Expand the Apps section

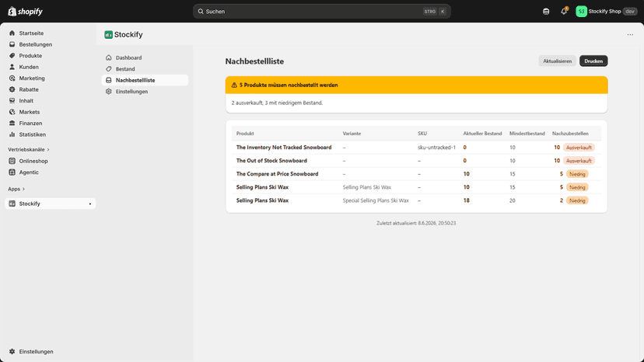pyautogui.click(x=16, y=190)
